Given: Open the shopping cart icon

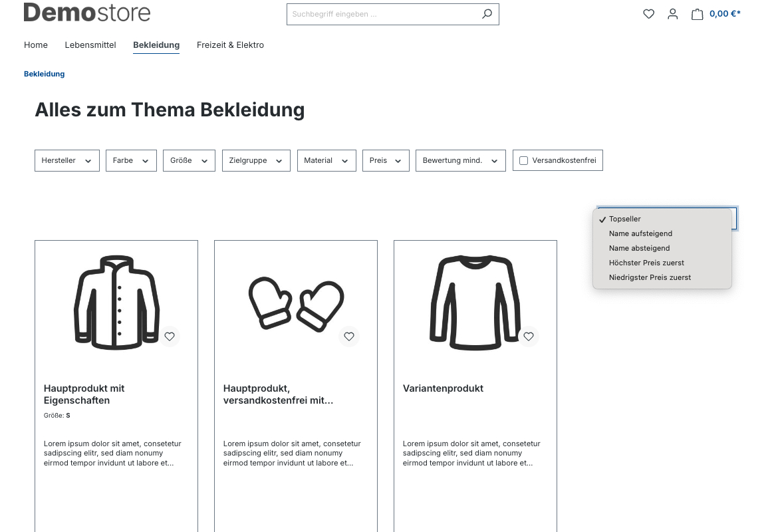Looking at the screenshot, I should (697, 14).
